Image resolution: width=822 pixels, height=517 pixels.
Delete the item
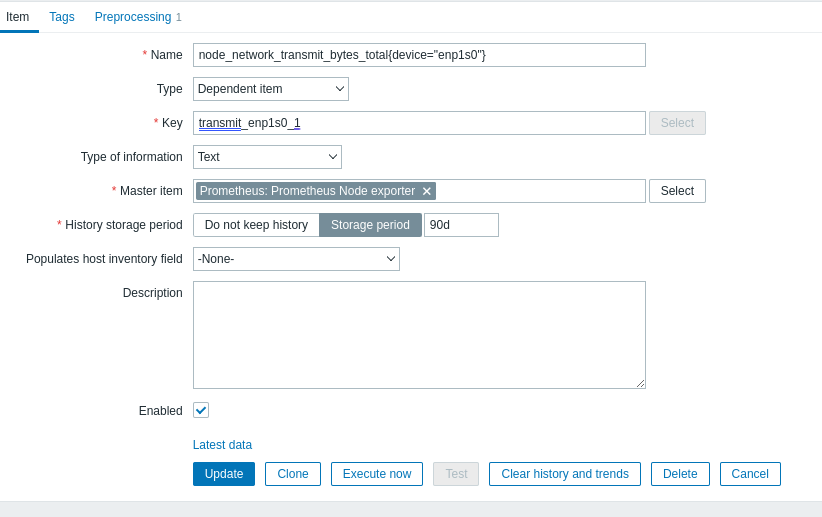680,474
